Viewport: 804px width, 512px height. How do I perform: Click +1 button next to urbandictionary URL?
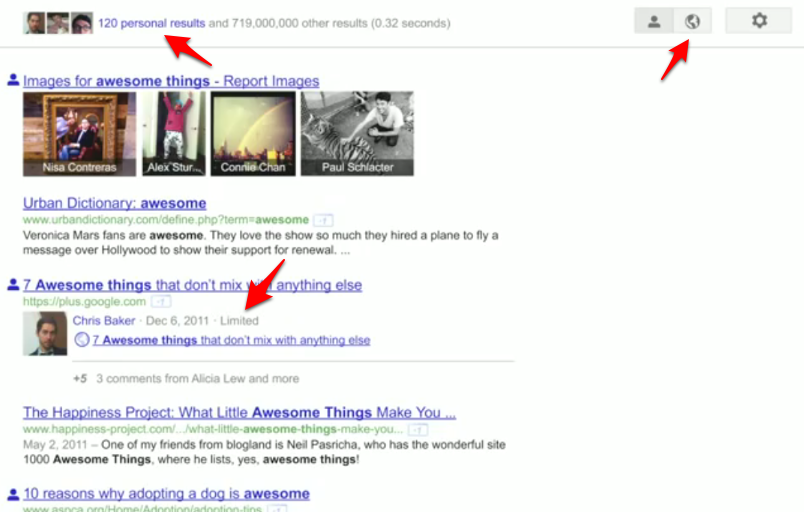323,220
